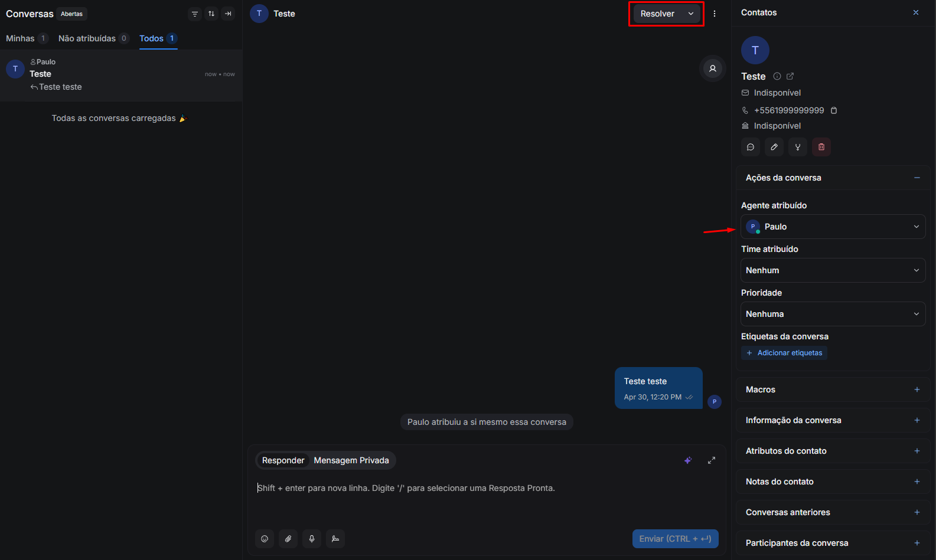The image size is (936, 560).
Task: Click Enviar (CTRL + ↵) button
Action: tap(676, 539)
